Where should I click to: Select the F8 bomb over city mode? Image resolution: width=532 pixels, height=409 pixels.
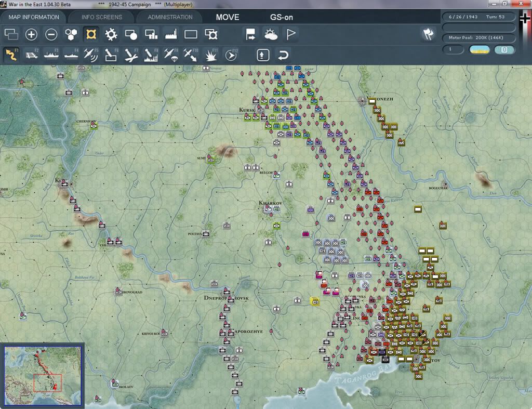[x=151, y=55]
